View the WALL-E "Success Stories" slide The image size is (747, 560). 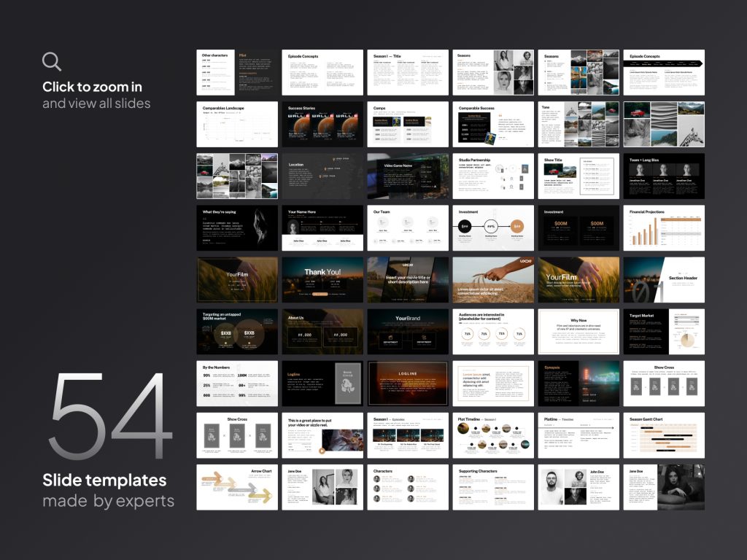pos(322,124)
